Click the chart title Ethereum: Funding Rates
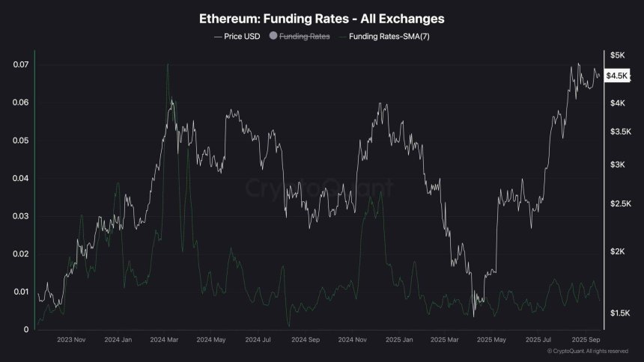 click(321, 16)
